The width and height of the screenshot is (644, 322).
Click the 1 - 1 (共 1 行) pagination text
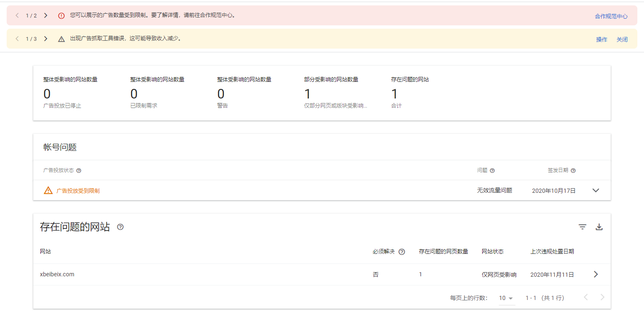tap(545, 298)
